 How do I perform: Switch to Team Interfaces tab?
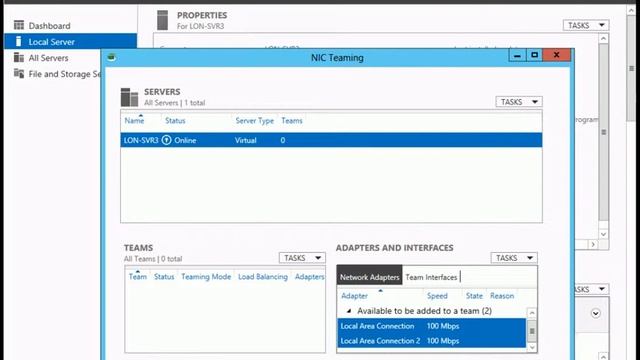(x=431, y=277)
